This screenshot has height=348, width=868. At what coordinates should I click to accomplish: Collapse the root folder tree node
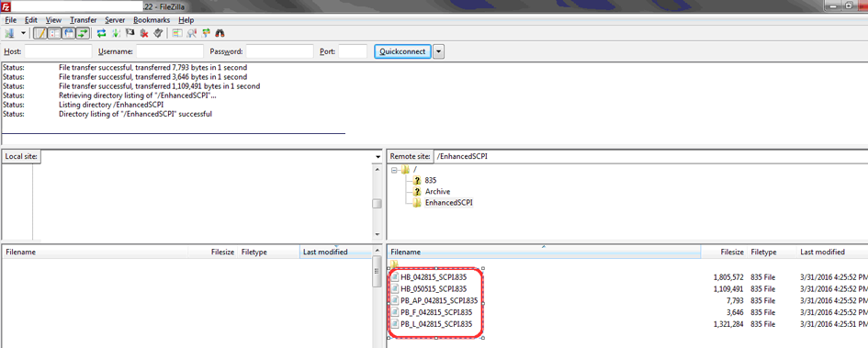pyautogui.click(x=394, y=169)
